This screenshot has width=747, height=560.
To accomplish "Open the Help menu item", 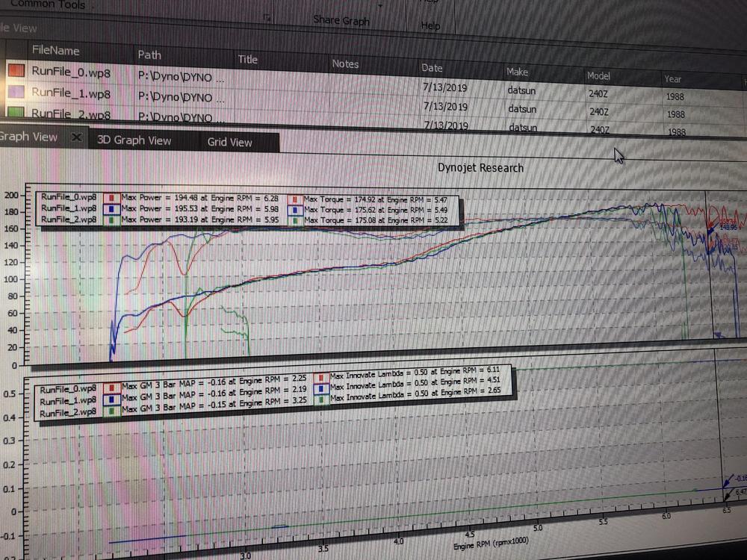I will click(430, 25).
